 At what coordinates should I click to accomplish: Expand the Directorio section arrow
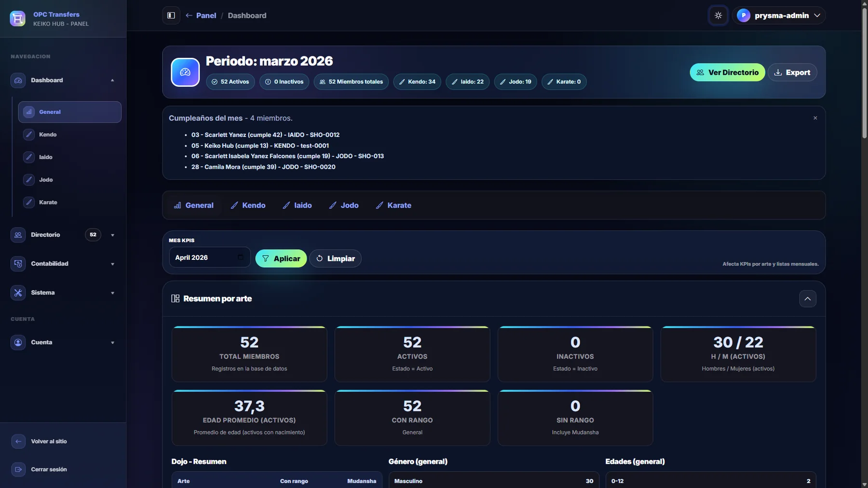coord(112,235)
